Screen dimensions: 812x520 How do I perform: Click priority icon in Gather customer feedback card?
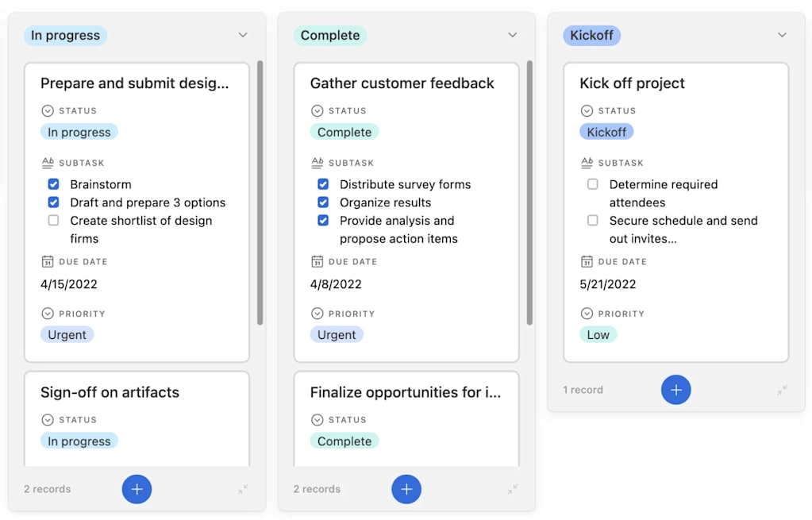coord(317,314)
